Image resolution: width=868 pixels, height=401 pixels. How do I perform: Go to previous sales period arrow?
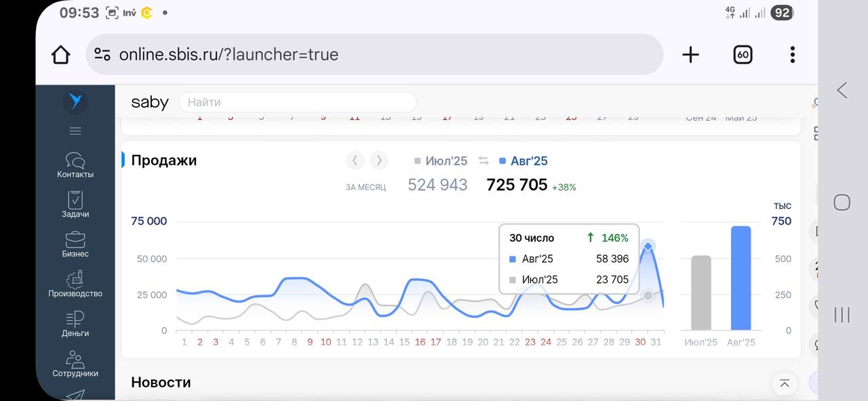pyautogui.click(x=355, y=161)
